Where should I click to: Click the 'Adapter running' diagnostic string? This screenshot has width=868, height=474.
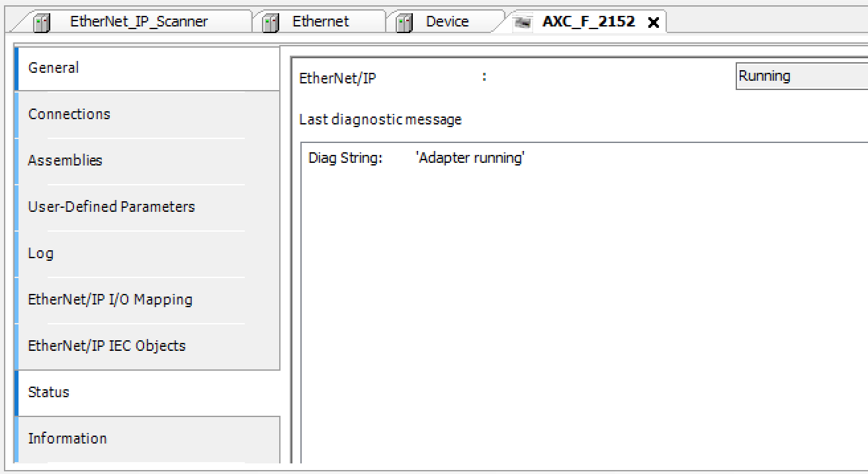pyautogui.click(x=470, y=159)
